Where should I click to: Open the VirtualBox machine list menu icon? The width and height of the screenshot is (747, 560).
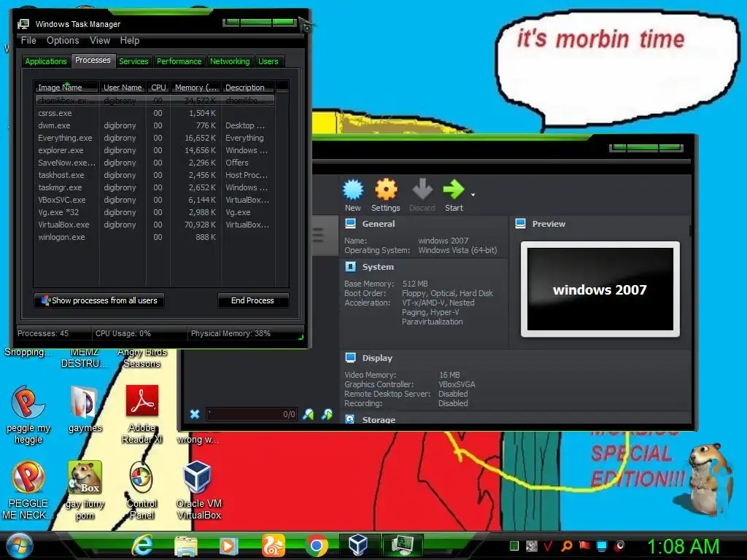(318, 236)
